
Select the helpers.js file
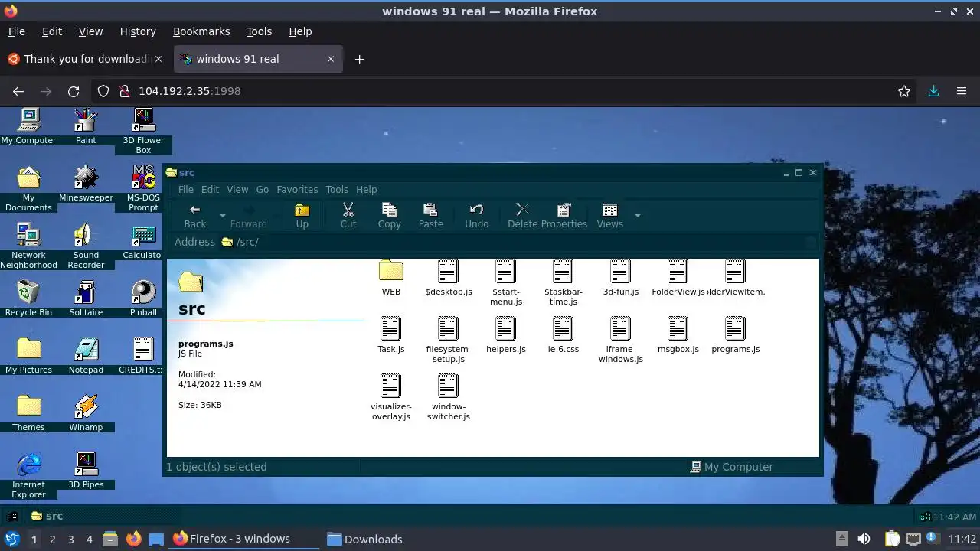click(x=506, y=335)
